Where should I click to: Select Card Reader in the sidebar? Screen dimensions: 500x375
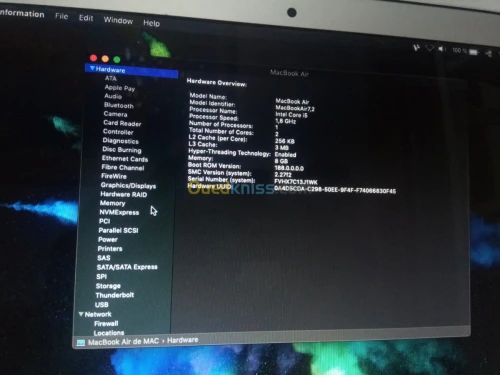tap(122, 123)
